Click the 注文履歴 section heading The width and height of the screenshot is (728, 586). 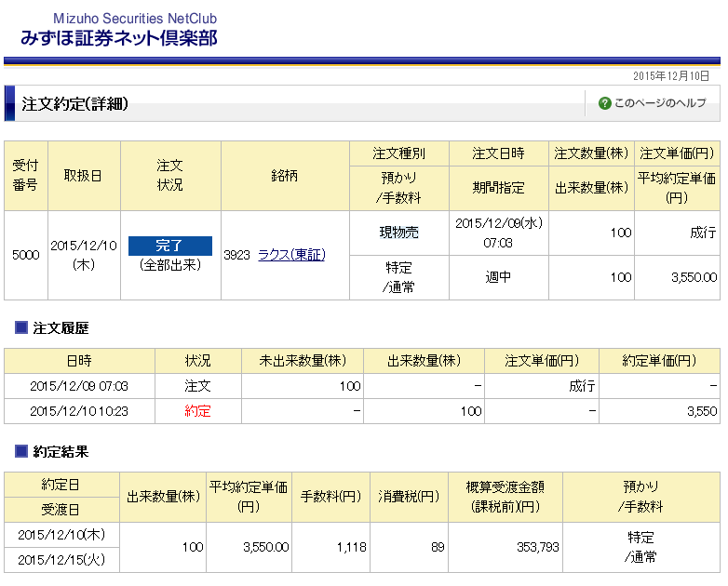point(61,328)
